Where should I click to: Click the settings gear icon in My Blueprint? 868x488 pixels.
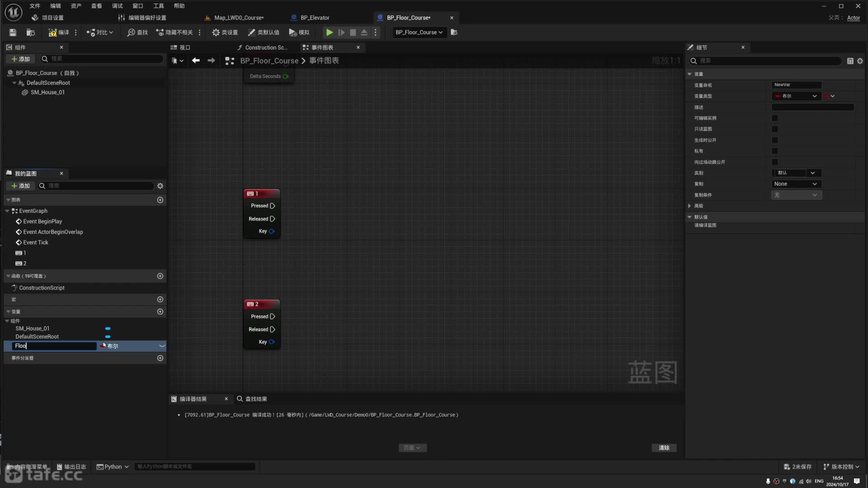click(x=160, y=185)
